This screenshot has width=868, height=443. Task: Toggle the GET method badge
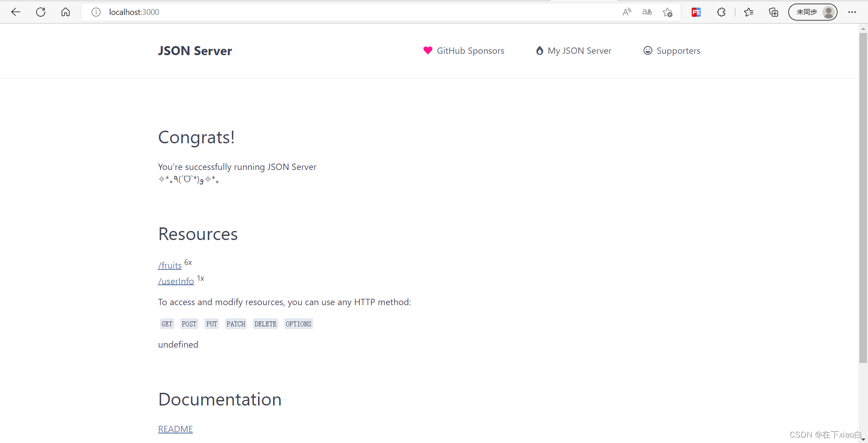pos(167,324)
